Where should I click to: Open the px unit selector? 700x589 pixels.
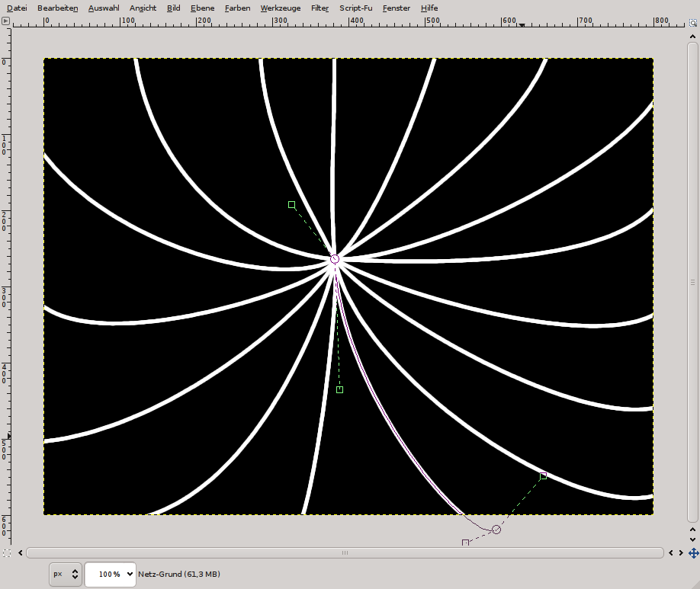(x=66, y=575)
